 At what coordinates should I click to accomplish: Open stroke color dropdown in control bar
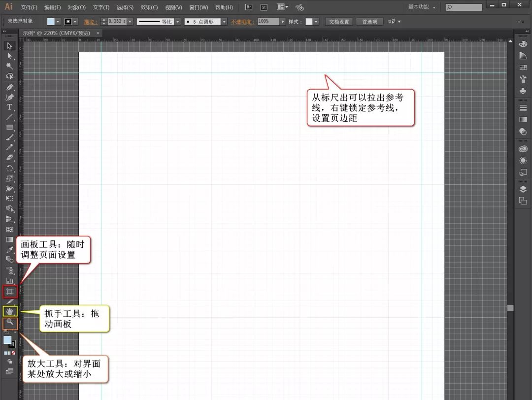tap(75, 22)
